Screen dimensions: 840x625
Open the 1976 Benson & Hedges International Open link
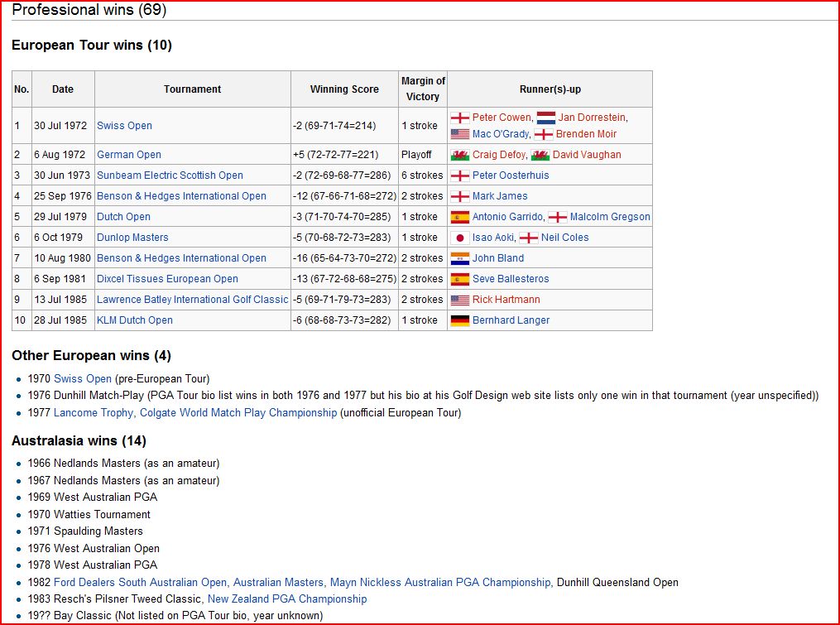click(x=181, y=196)
